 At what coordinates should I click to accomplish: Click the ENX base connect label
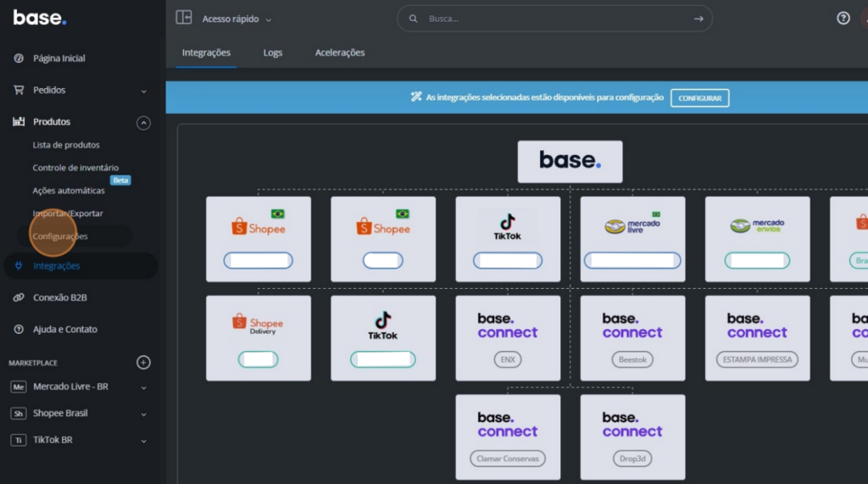click(508, 359)
